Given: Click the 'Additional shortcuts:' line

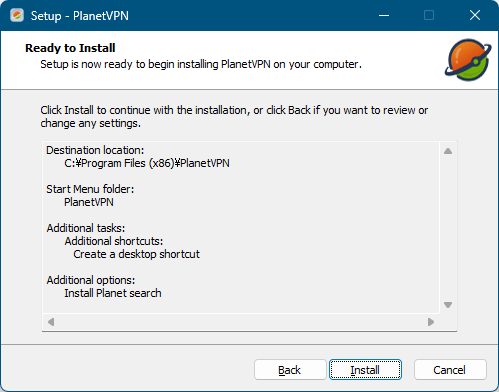Looking at the screenshot, I should 114,241.
